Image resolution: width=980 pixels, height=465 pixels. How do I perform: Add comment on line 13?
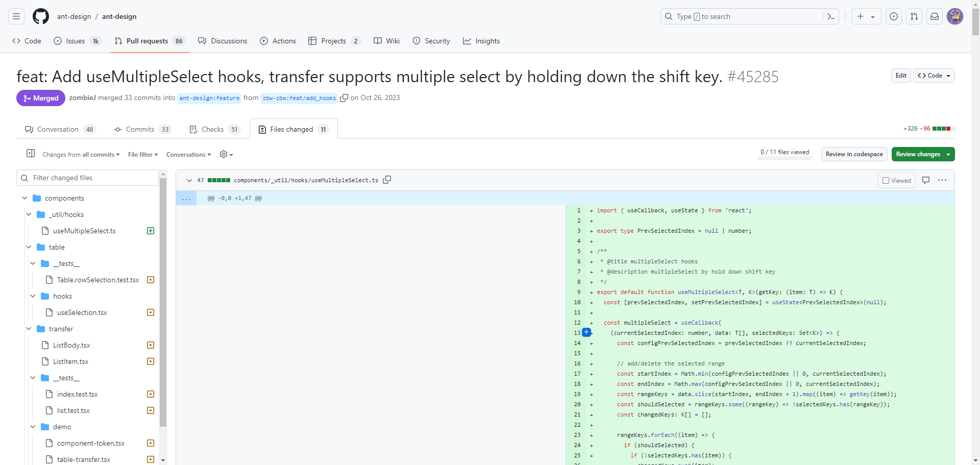pos(586,332)
